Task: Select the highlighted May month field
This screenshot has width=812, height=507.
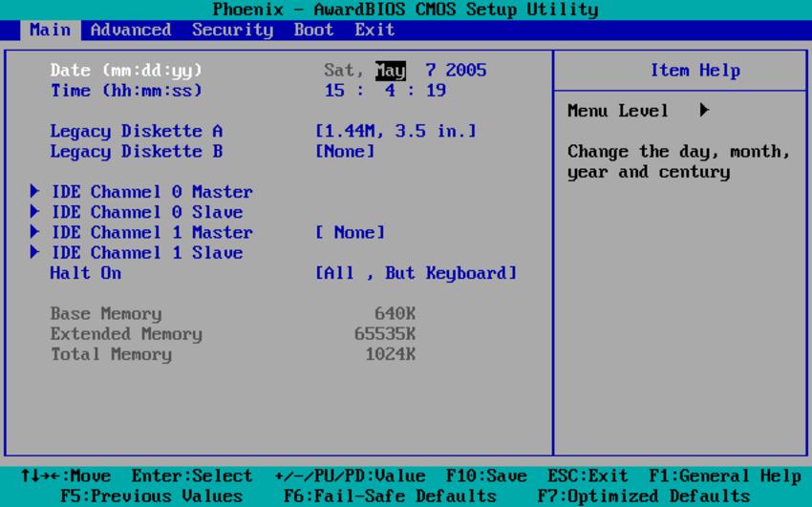Action: pyautogui.click(x=391, y=71)
